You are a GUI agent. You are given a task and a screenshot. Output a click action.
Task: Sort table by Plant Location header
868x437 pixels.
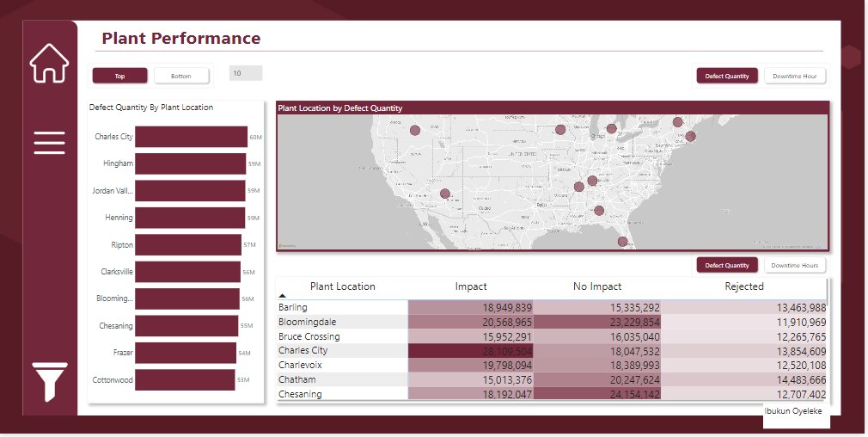[342, 286]
